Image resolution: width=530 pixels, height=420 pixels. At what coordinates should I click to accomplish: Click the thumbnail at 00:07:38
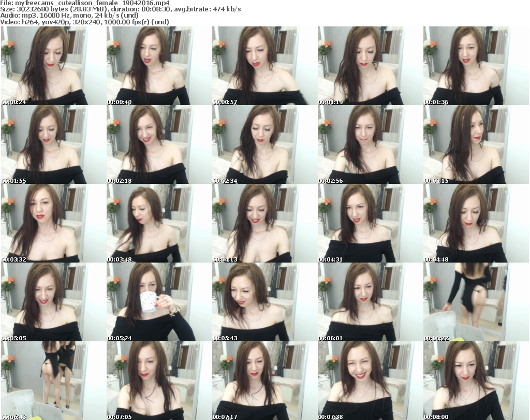370,381
